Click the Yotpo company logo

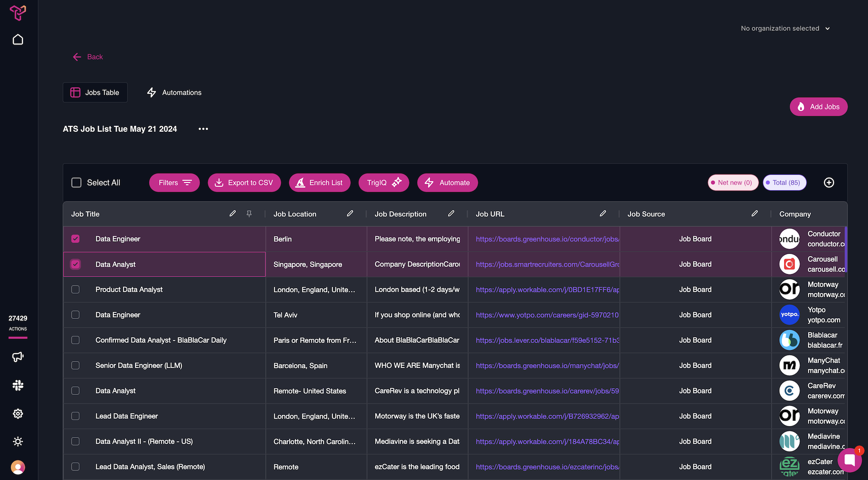coord(789,315)
